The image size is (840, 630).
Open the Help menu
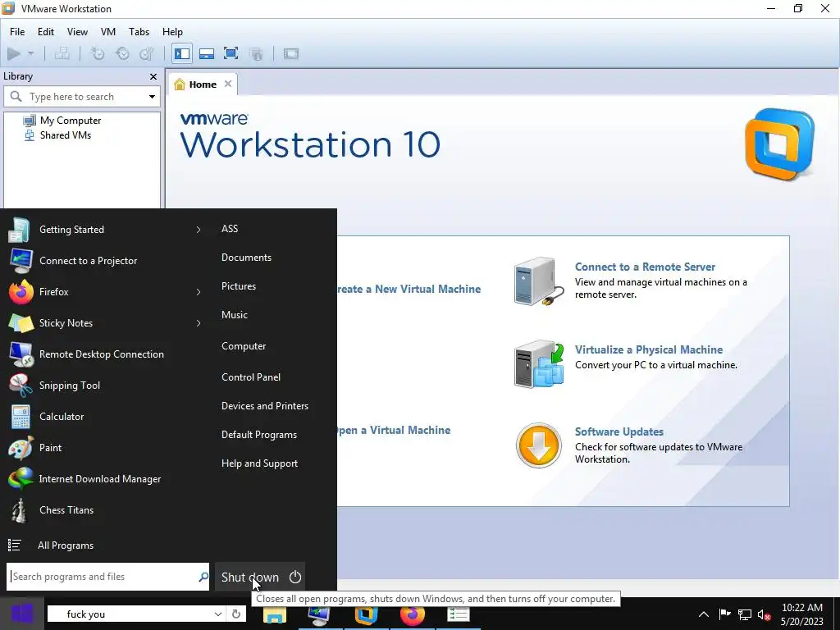tap(172, 32)
